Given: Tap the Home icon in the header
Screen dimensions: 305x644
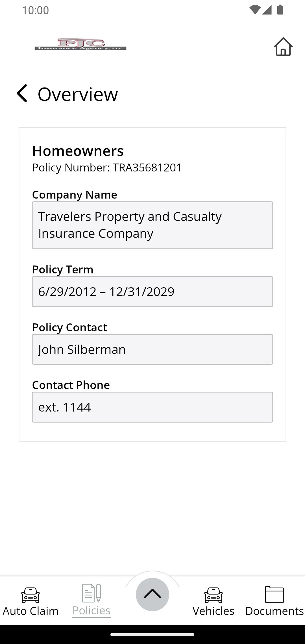Looking at the screenshot, I should 283,47.
